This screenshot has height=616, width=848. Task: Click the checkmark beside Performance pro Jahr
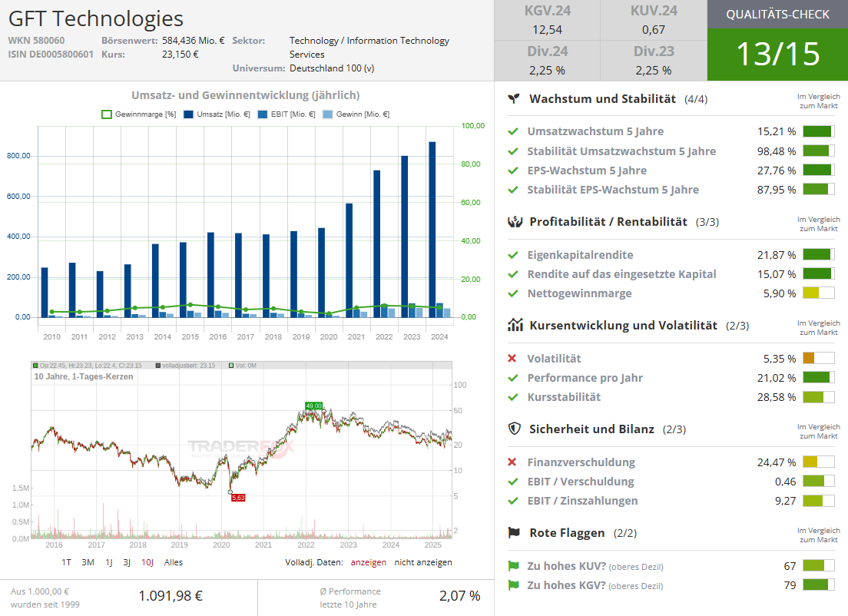(513, 378)
